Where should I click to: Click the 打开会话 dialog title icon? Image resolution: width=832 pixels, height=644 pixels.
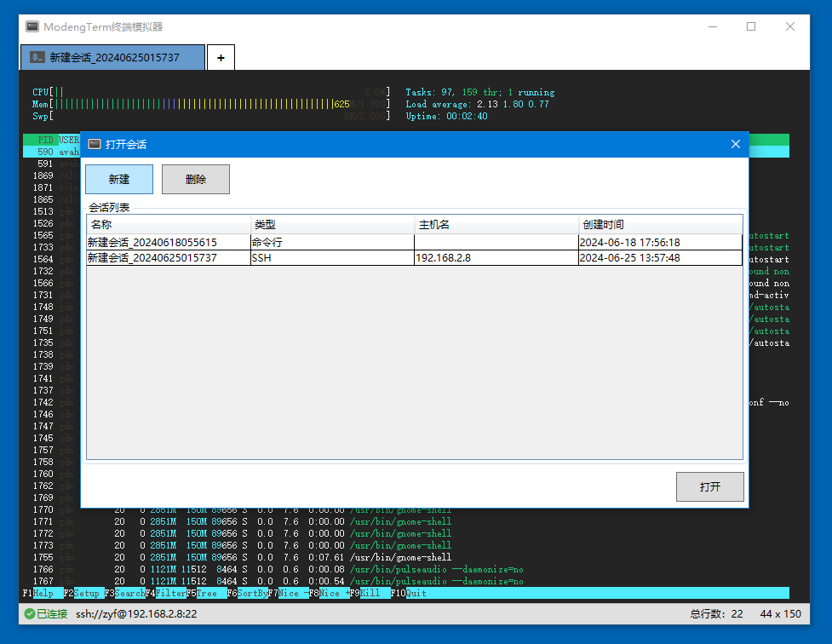click(95, 144)
